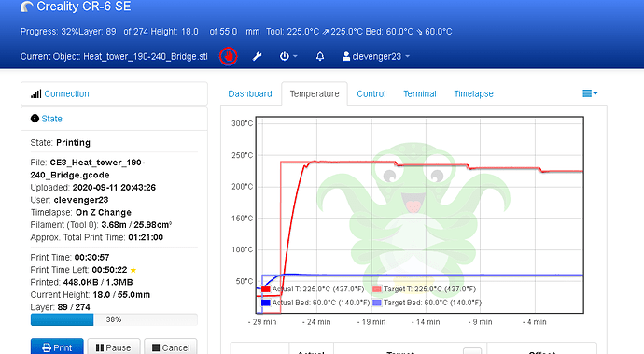Image resolution: width=644 pixels, height=354 pixels.
Task: Switch to the Control tab
Action: click(x=371, y=93)
